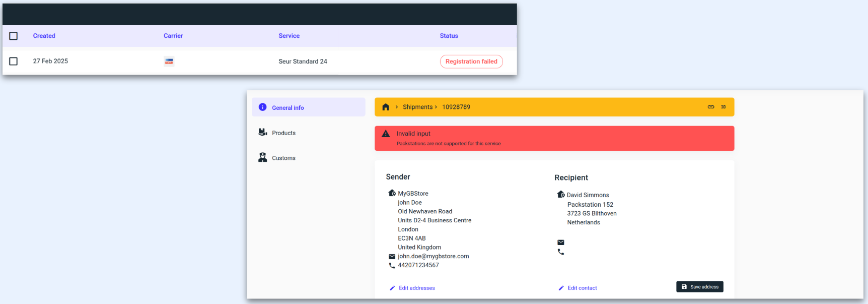
Task: Check the 27 Feb 2025 shipment row checkbox
Action: pos(14,61)
